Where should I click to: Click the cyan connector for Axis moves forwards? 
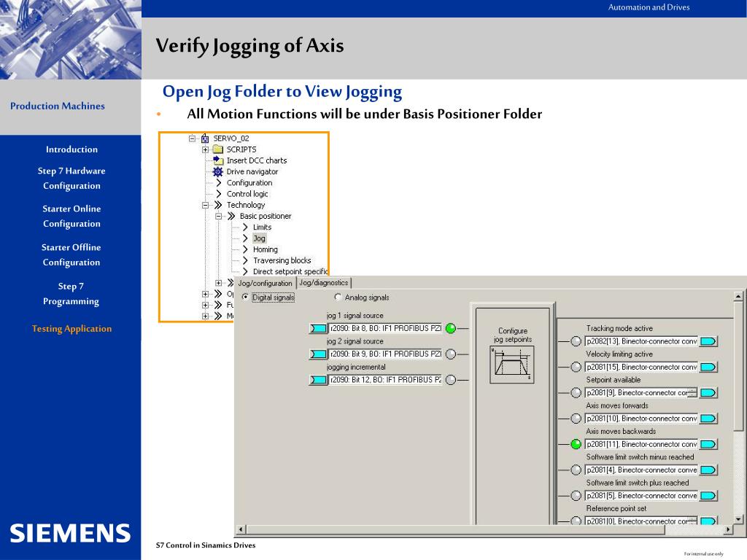click(708, 419)
